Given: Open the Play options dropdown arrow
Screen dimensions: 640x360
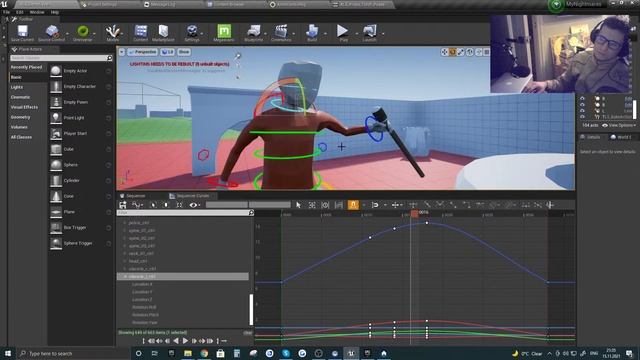Looking at the screenshot, I should 356,33.
